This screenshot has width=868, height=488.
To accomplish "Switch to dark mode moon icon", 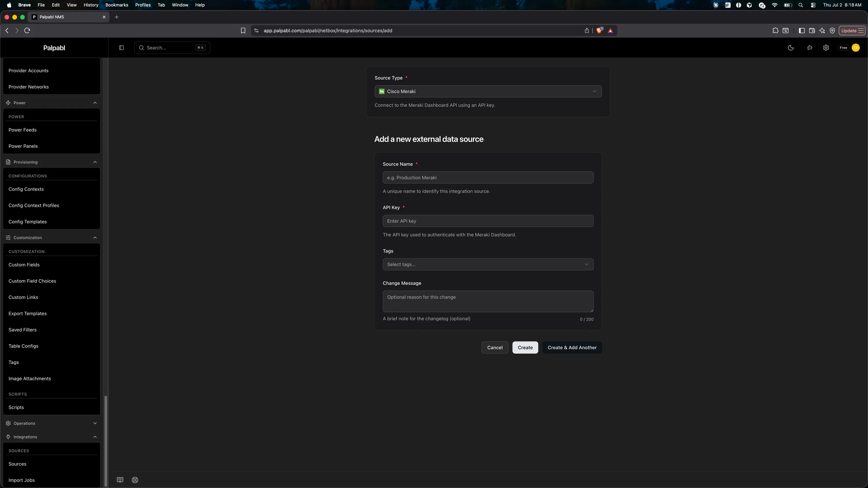I will point(790,48).
